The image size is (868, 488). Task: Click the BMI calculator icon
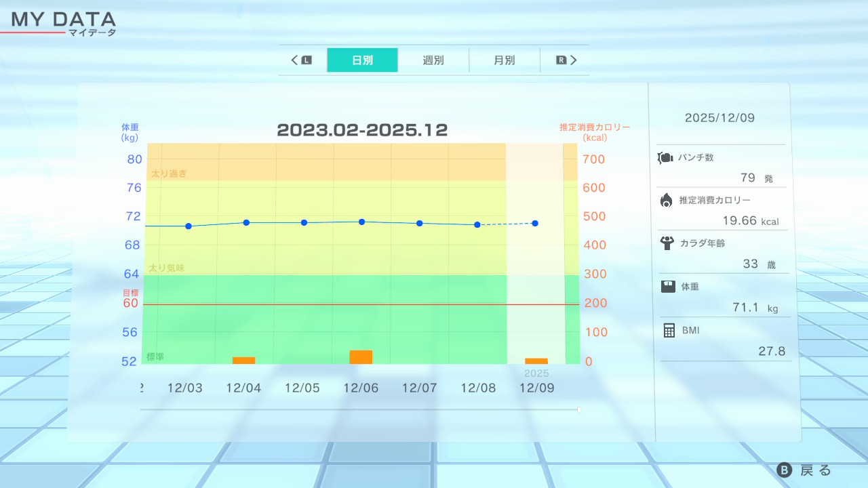coord(669,330)
